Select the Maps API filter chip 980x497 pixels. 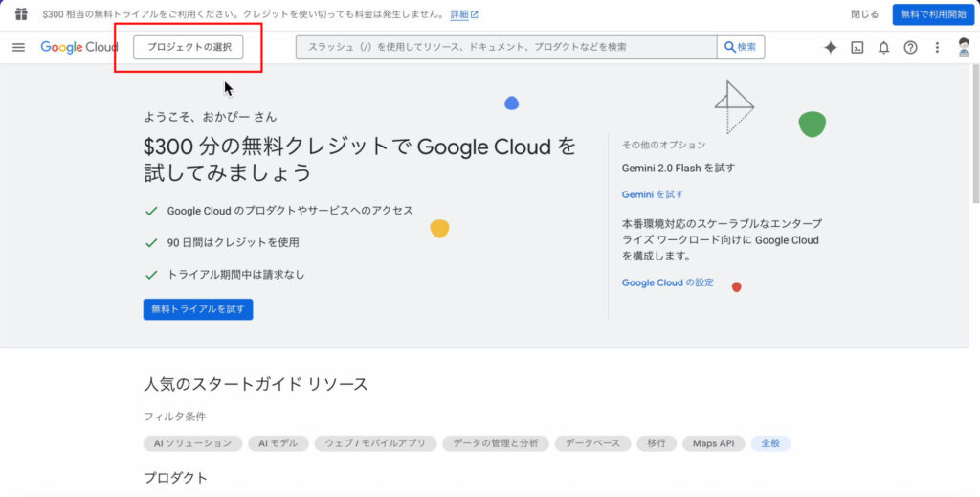pyautogui.click(x=713, y=443)
